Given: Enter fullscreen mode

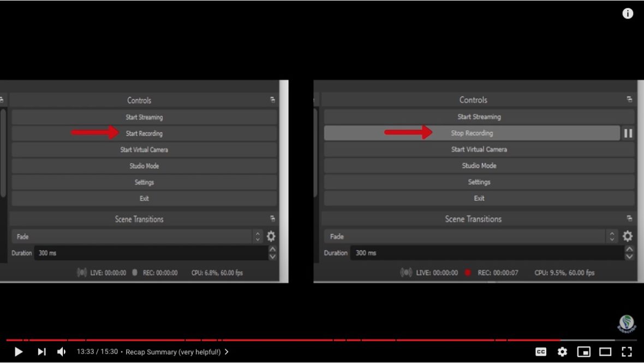Looking at the screenshot, I should [627, 352].
